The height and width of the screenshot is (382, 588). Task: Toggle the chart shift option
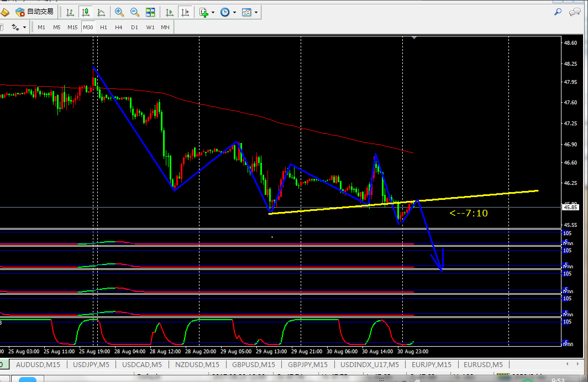(185, 12)
